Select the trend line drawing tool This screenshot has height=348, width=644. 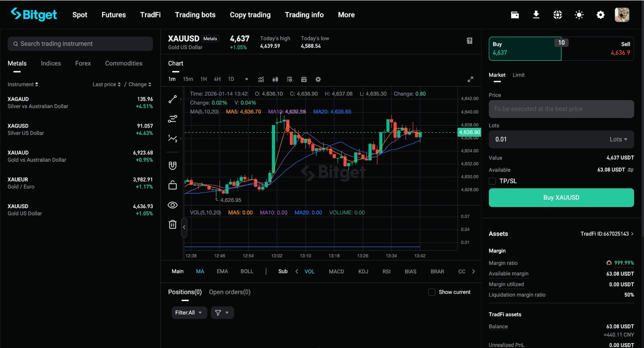173,99
